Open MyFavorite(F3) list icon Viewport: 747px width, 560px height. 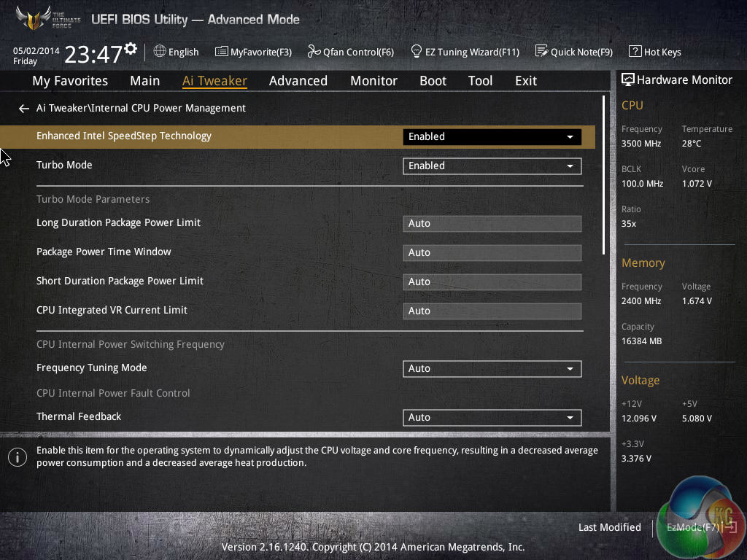(x=221, y=52)
